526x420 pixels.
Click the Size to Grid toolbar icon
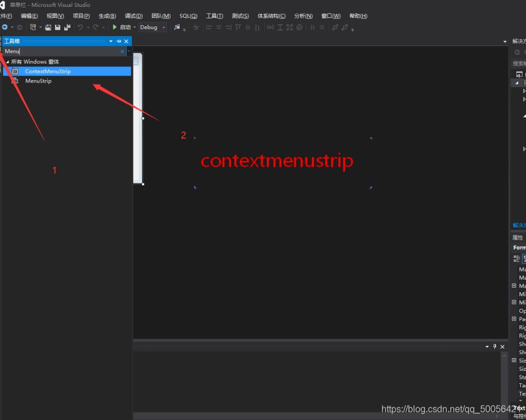(299, 28)
